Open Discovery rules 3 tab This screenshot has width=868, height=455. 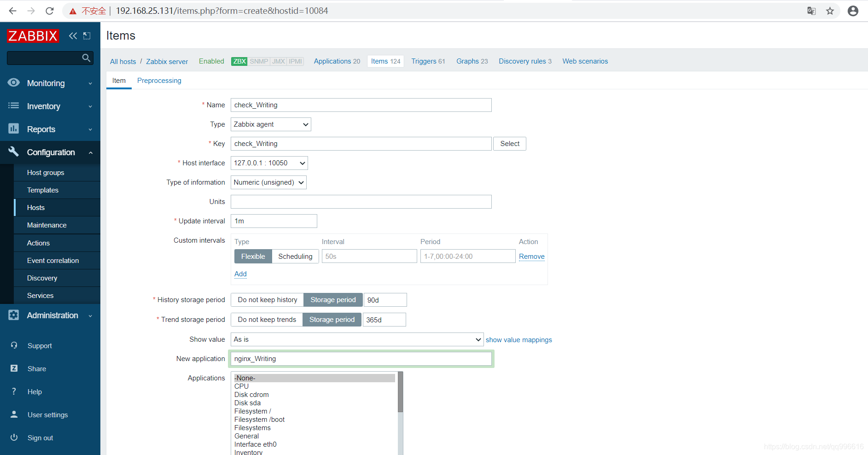click(525, 61)
